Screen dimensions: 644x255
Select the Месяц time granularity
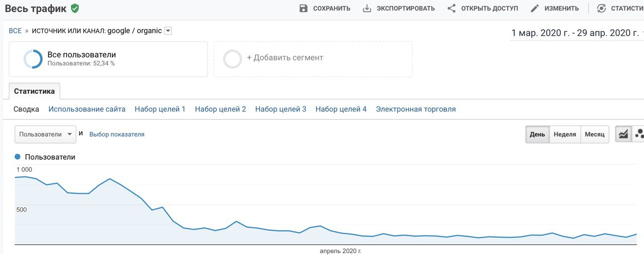click(594, 135)
